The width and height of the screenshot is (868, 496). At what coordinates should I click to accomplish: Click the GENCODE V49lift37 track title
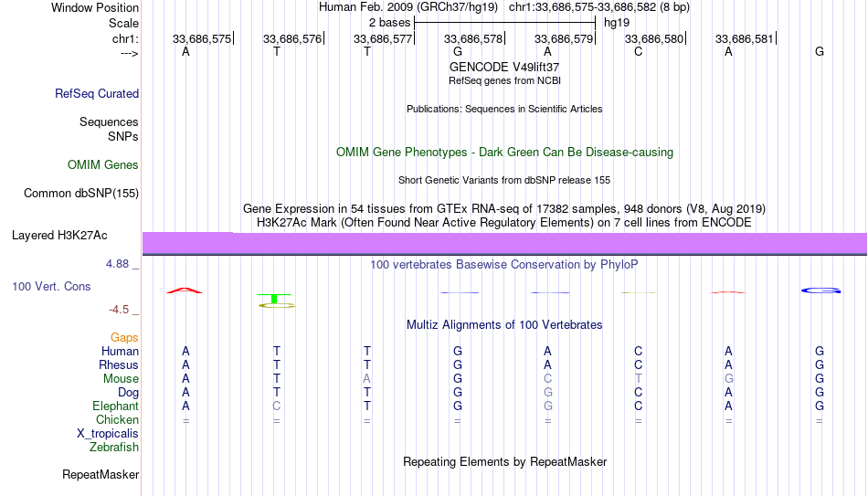[x=504, y=67]
